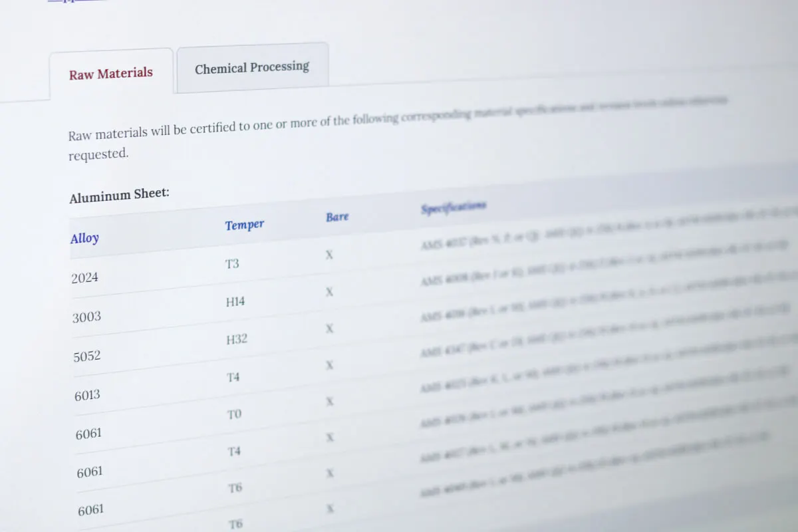Select the 6061 alloy in the T4 row

pyautogui.click(x=90, y=473)
